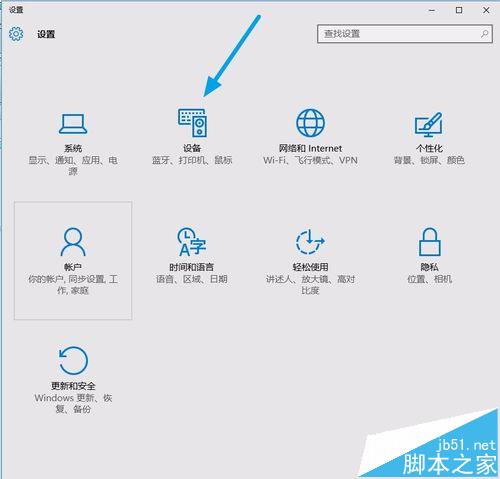Open the 网络和 Internet globe icon
The image size is (500, 479).
point(310,123)
